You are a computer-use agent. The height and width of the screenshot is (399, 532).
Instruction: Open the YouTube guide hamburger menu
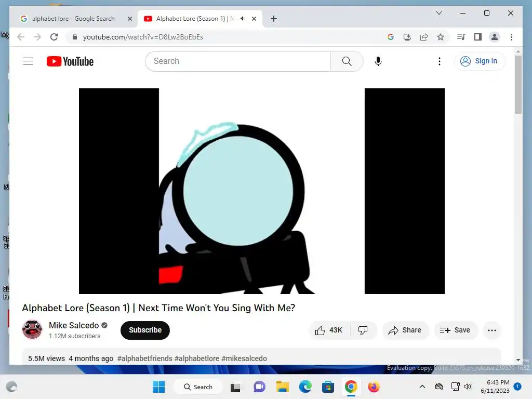click(28, 61)
